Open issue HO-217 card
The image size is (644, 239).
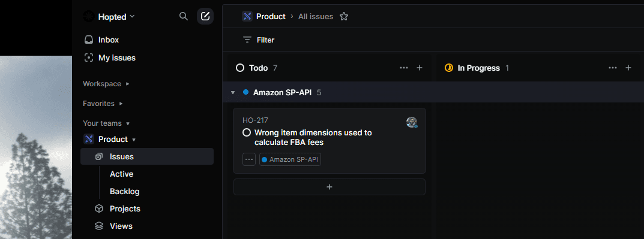tap(330, 141)
